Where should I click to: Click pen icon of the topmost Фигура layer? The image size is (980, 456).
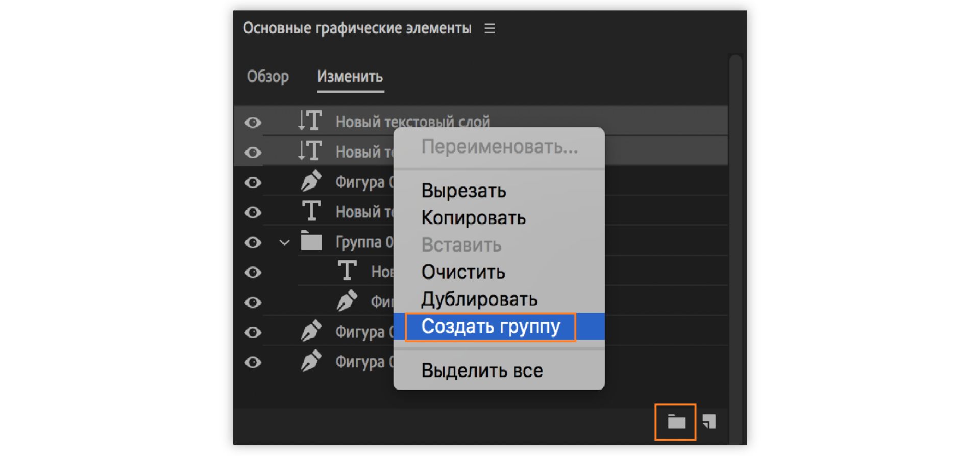[311, 181]
